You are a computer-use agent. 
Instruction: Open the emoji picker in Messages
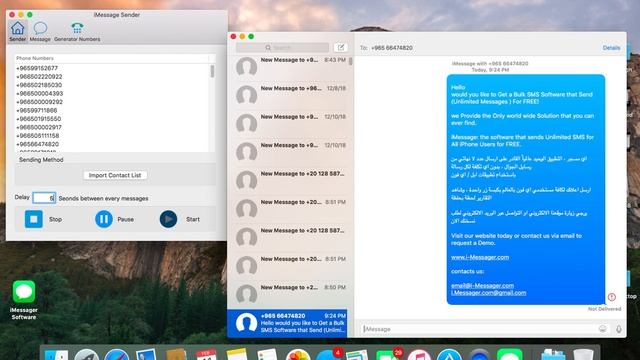tap(602, 329)
